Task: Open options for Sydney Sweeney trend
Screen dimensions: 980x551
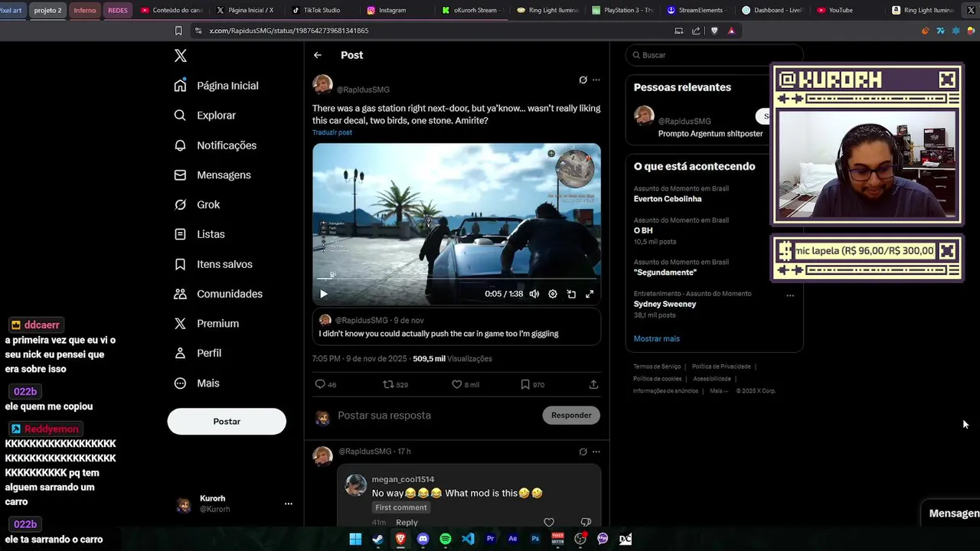Action: click(x=790, y=295)
